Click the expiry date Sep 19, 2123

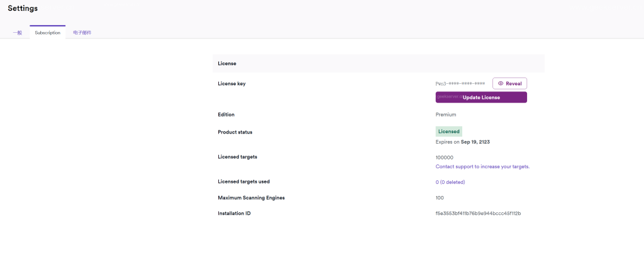tap(475, 142)
